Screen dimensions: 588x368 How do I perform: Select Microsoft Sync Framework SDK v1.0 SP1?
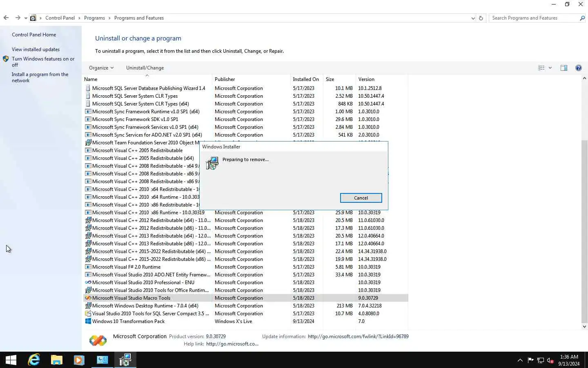pyautogui.click(x=246, y=119)
